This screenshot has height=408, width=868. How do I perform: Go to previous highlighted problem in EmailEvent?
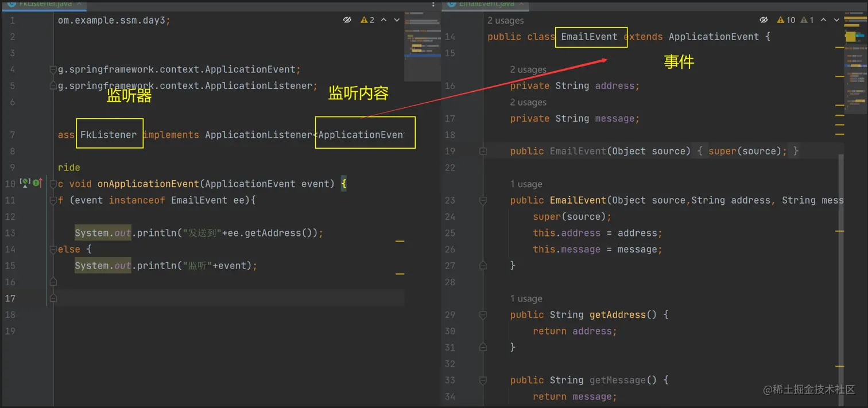823,20
